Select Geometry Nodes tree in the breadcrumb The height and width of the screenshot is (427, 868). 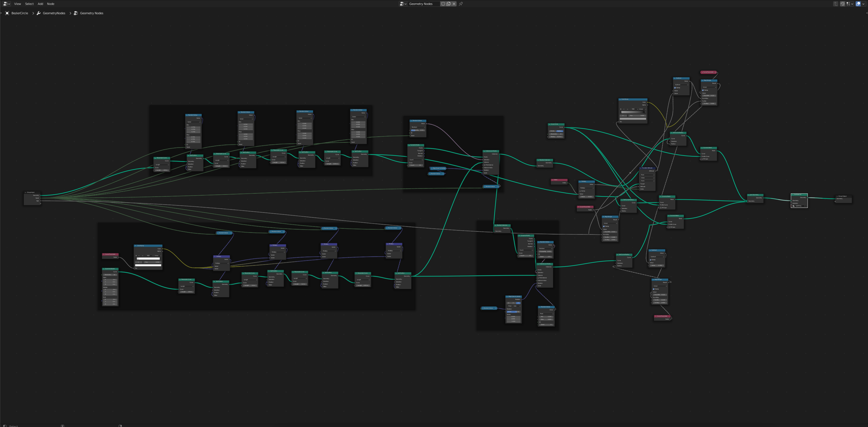(92, 13)
